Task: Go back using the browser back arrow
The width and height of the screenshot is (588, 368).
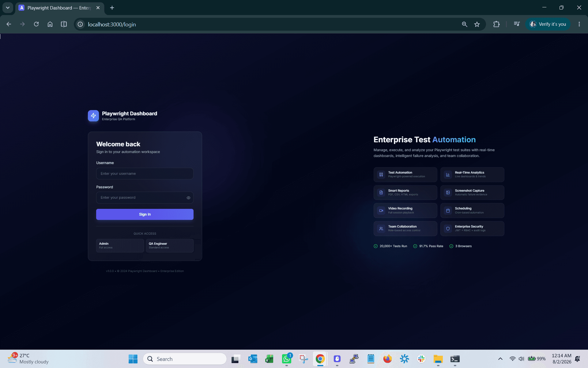Action: tap(9, 24)
